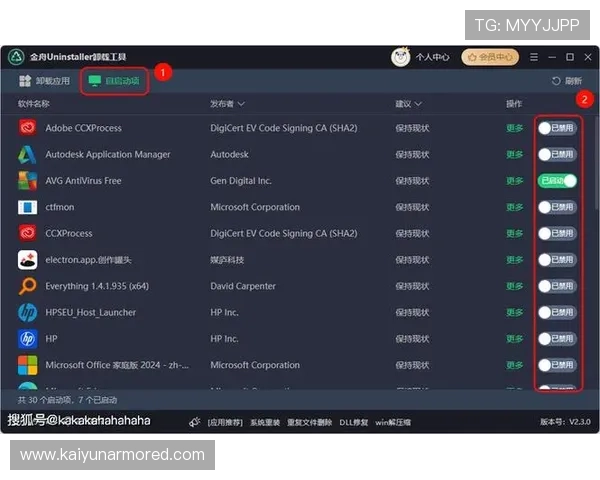Viewport: 600px width, 480px height.
Task: Click the 操作 column header
Action: coord(514,104)
